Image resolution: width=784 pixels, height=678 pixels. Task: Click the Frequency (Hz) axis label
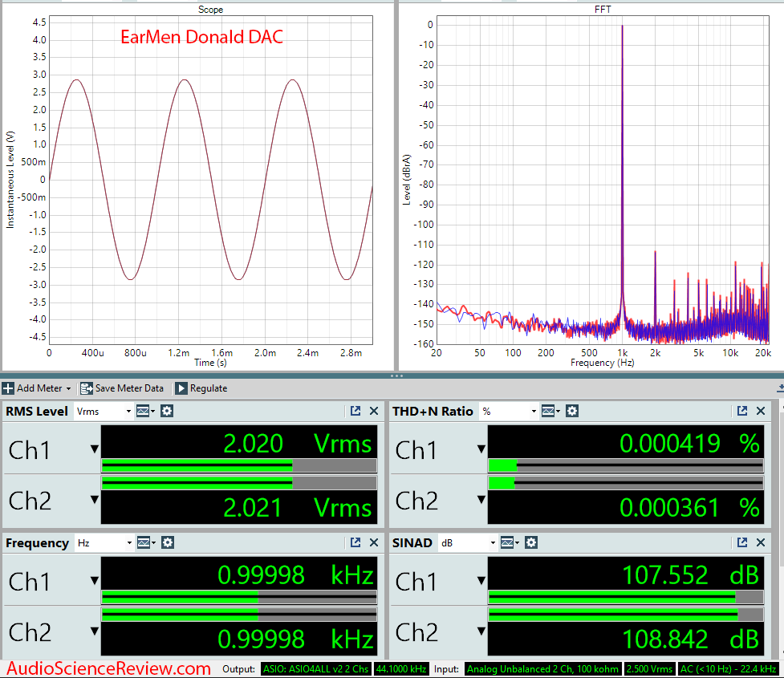[602, 363]
